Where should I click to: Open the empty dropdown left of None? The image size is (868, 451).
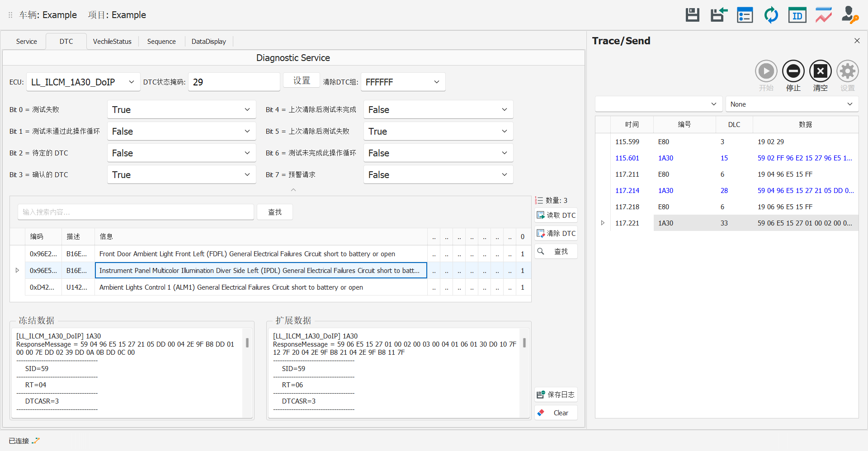659,104
